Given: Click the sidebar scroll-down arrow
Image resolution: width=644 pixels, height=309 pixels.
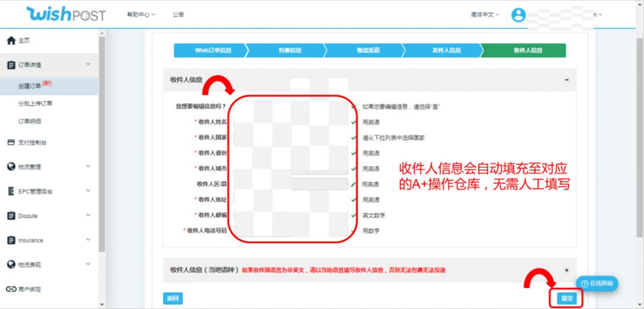Looking at the screenshot, I should [102, 304].
